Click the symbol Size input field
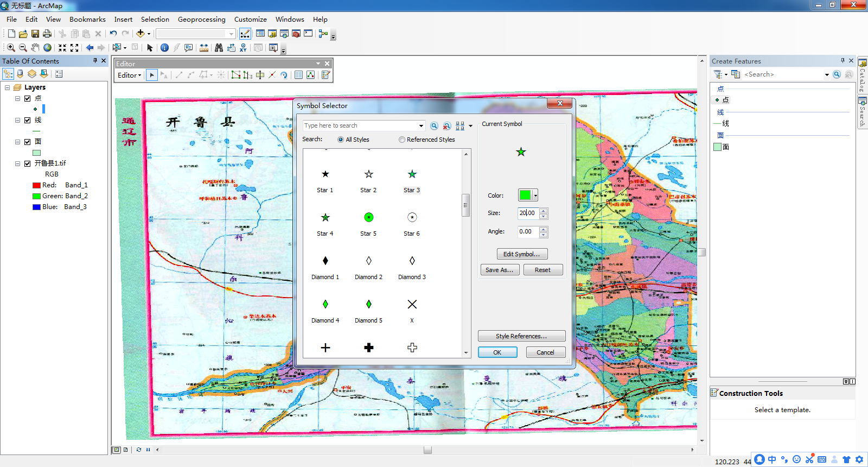 [x=528, y=213]
